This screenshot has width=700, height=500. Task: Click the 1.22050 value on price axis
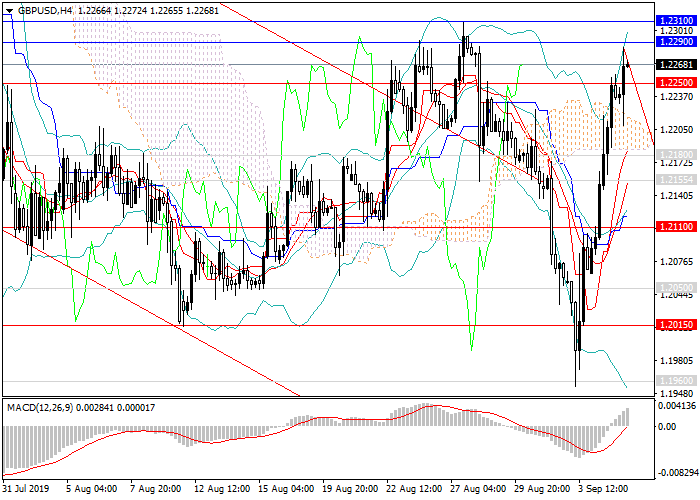click(x=675, y=130)
